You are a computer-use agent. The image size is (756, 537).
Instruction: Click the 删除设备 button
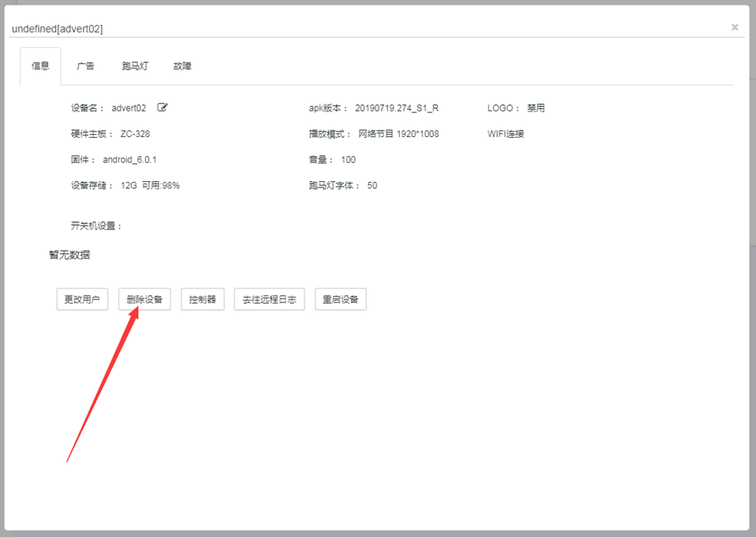(144, 299)
